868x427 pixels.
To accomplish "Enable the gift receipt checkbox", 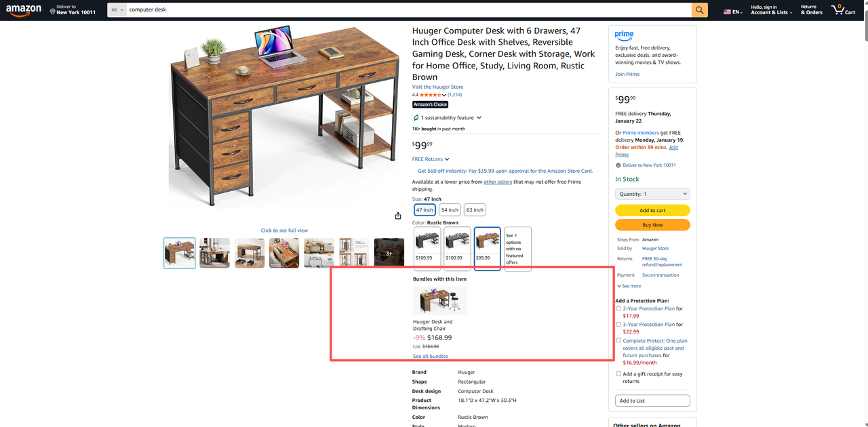I will click(x=618, y=374).
